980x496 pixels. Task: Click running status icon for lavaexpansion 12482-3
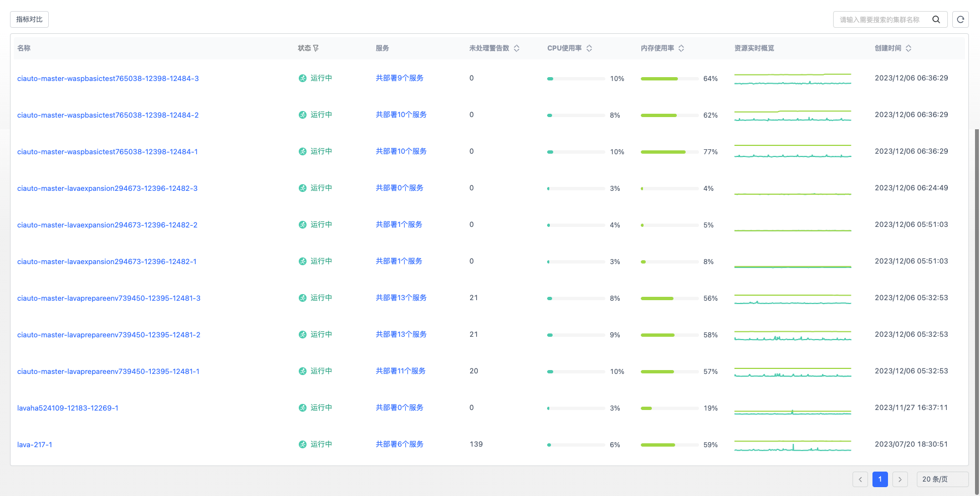(x=303, y=188)
